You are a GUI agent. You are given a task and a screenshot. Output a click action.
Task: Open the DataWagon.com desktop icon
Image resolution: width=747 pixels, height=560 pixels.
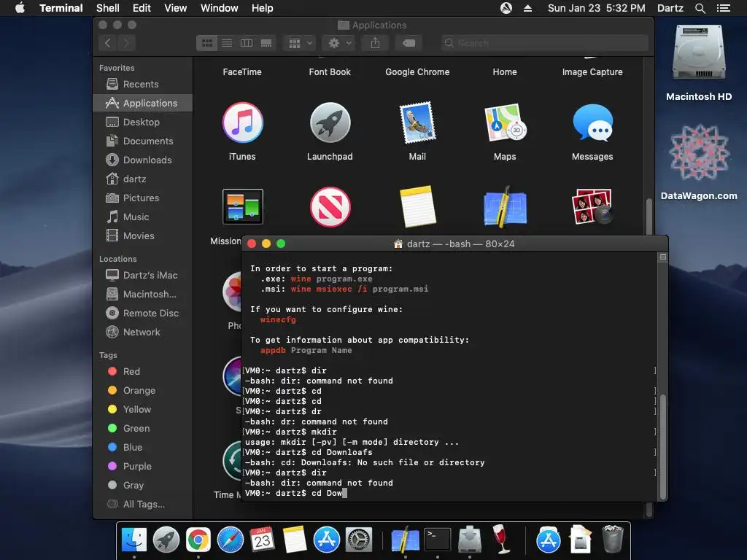tap(699, 152)
